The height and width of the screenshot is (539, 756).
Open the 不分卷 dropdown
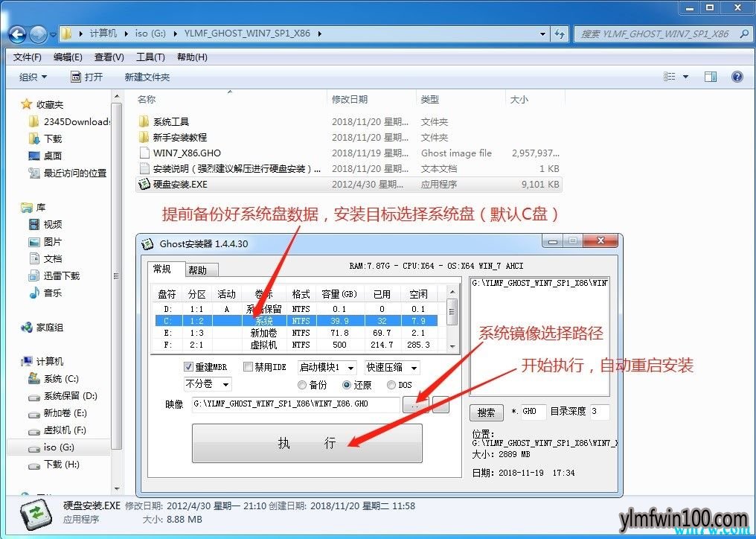point(208,384)
